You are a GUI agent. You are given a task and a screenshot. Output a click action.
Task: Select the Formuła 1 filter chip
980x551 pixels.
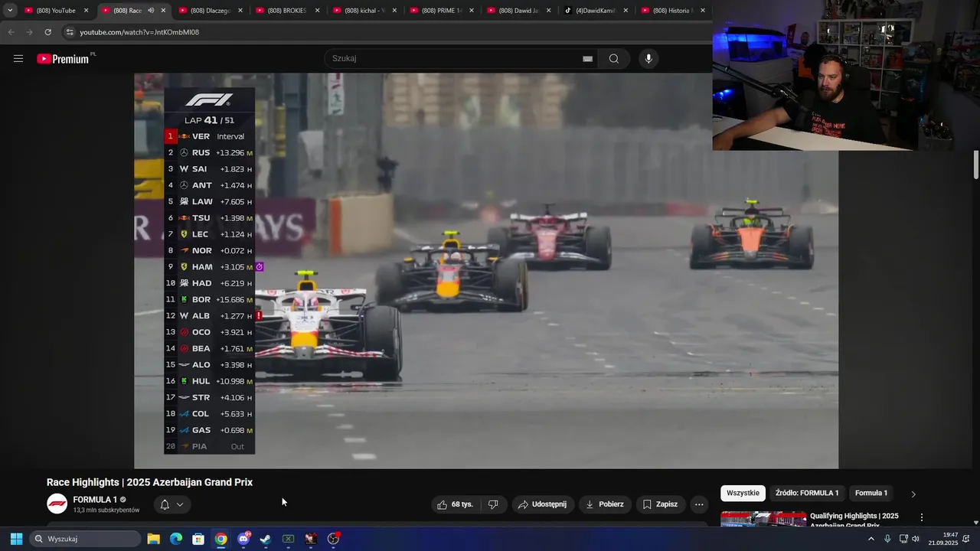tap(871, 494)
